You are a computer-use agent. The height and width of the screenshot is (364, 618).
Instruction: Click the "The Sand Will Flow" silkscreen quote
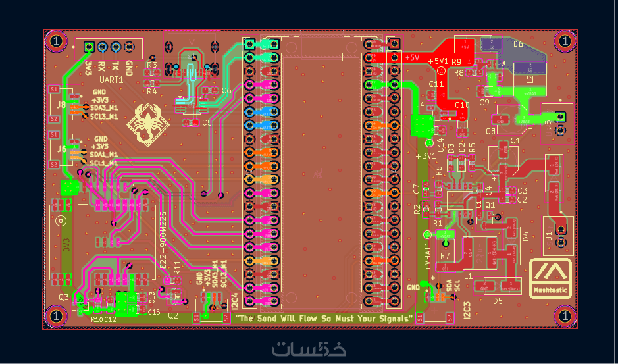(324, 318)
